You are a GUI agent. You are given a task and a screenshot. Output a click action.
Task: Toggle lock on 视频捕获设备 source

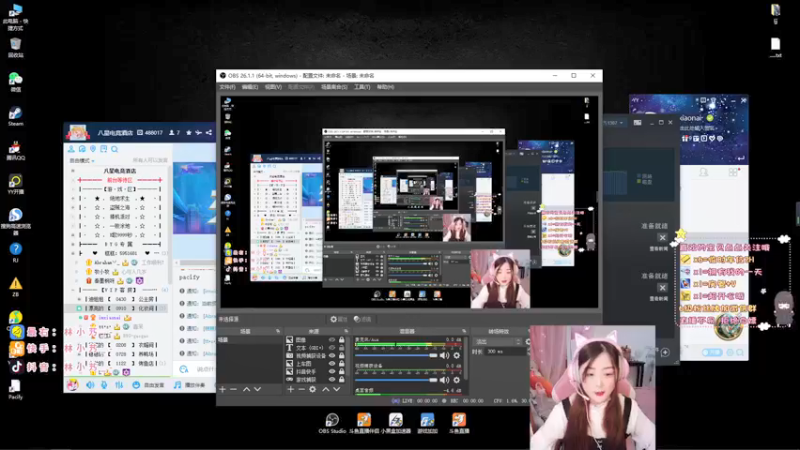point(342,356)
